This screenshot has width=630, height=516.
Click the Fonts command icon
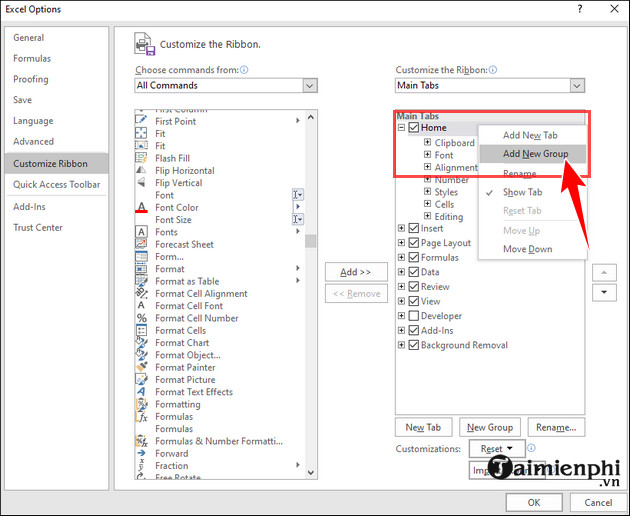141,232
